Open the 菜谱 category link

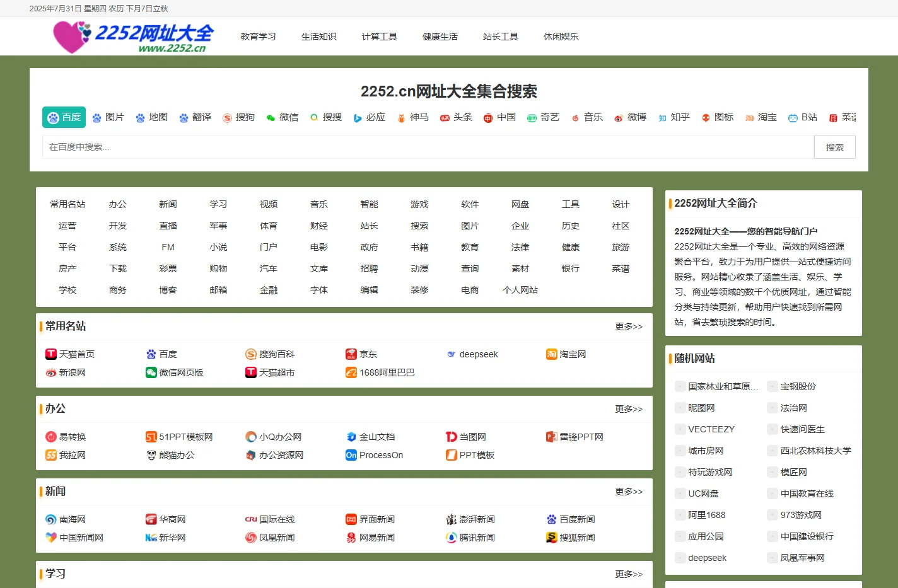tap(621, 268)
